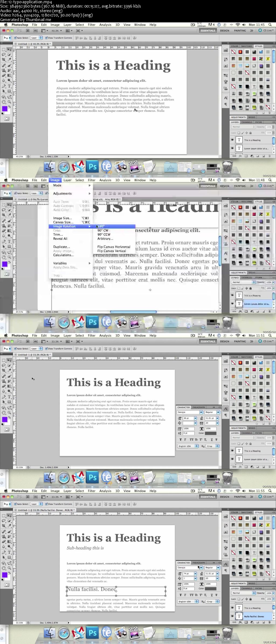Switch to Paragraph tab in 11:51 Character panel
Screen dimensions: 276x644
pos(199,407)
